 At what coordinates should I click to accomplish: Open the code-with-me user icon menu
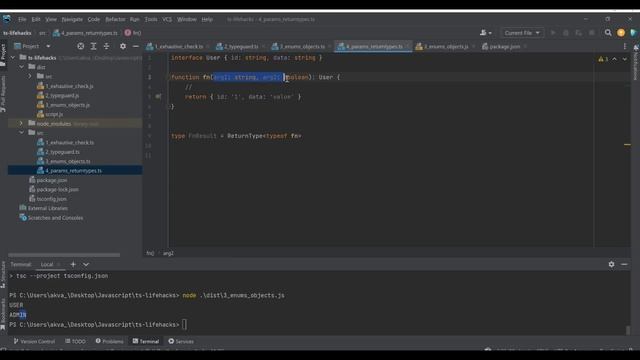click(485, 33)
